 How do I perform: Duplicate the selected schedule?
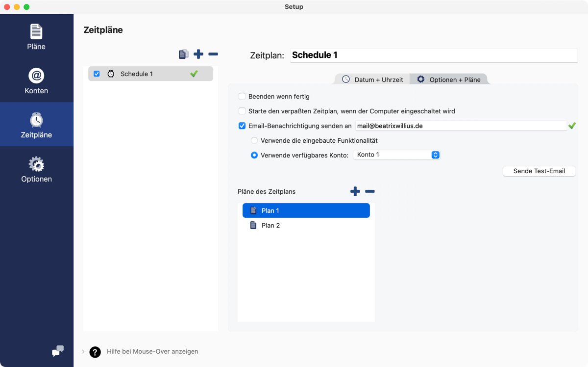[x=183, y=54]
